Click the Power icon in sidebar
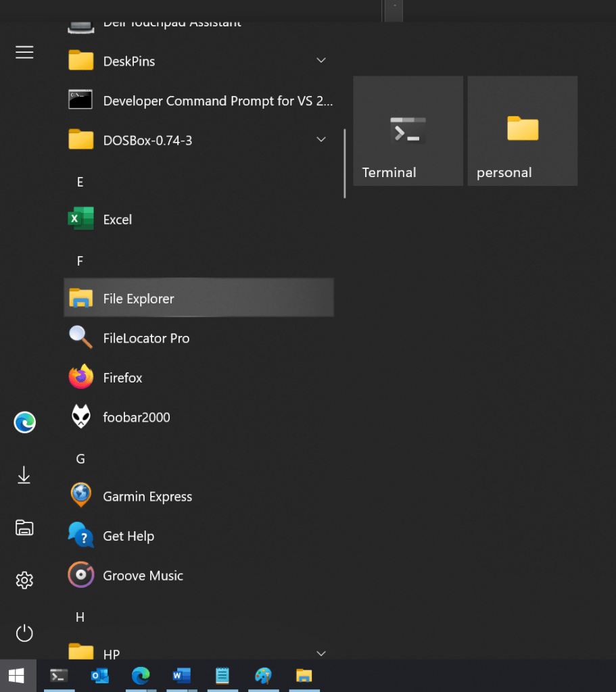Image resolution: width=616 pixels, height=692 pixels. click(x=24, y=633)
